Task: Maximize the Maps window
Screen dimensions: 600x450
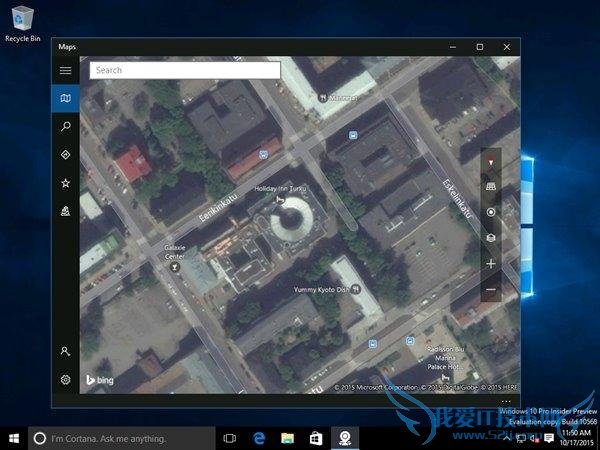Action: point(480,47)
